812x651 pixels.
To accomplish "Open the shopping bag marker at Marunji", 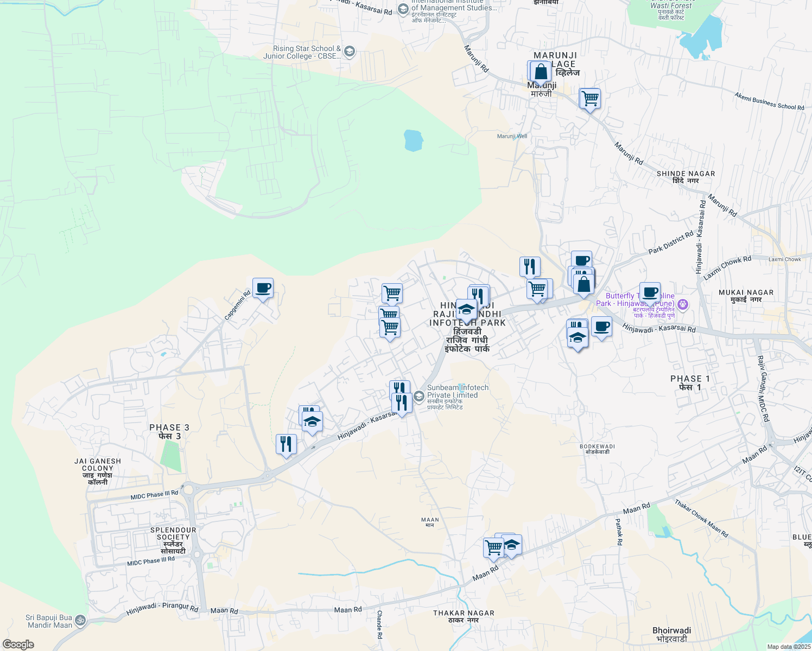I will 540,73.
